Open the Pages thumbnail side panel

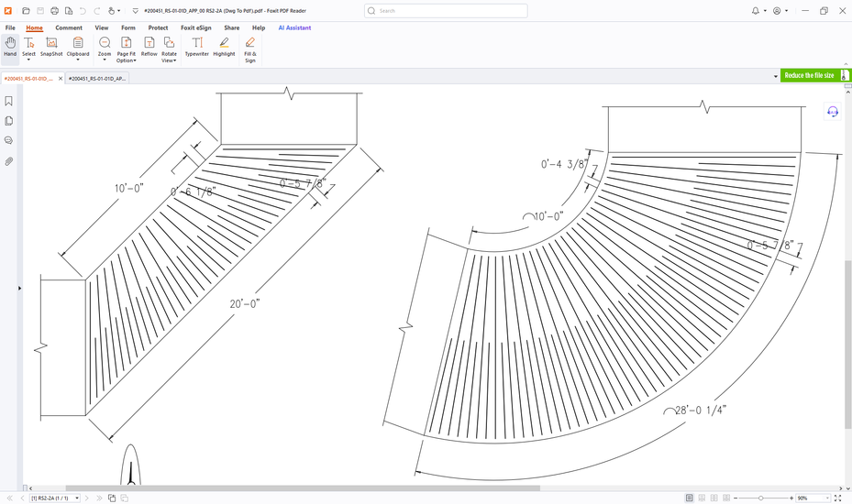click(x=8, y=121)
